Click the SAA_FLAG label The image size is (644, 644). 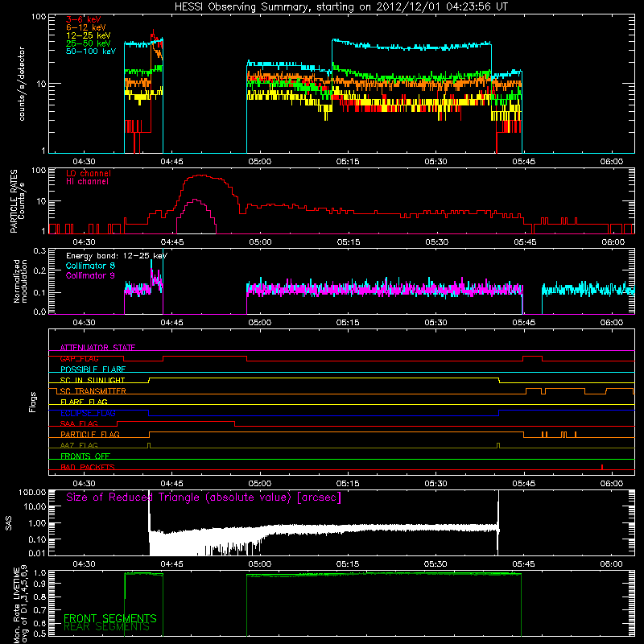point(79,423)
